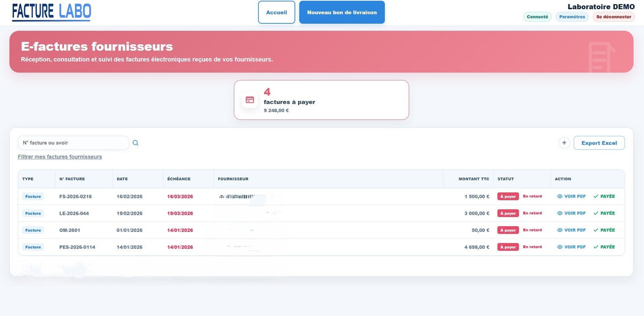Open Paramètres
The width and height of the screenshot is (644, 316).
pyautogui.click(x=572, y=17)
